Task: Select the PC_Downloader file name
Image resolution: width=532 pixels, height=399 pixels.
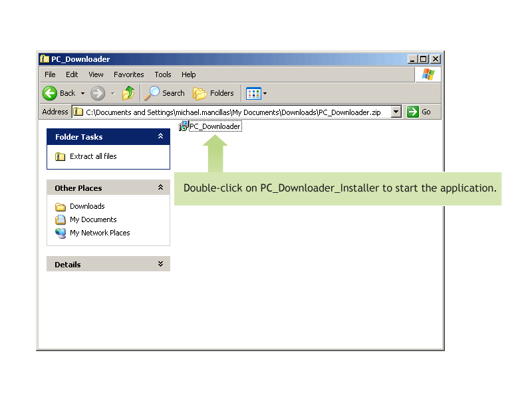Action: point(215,126)
